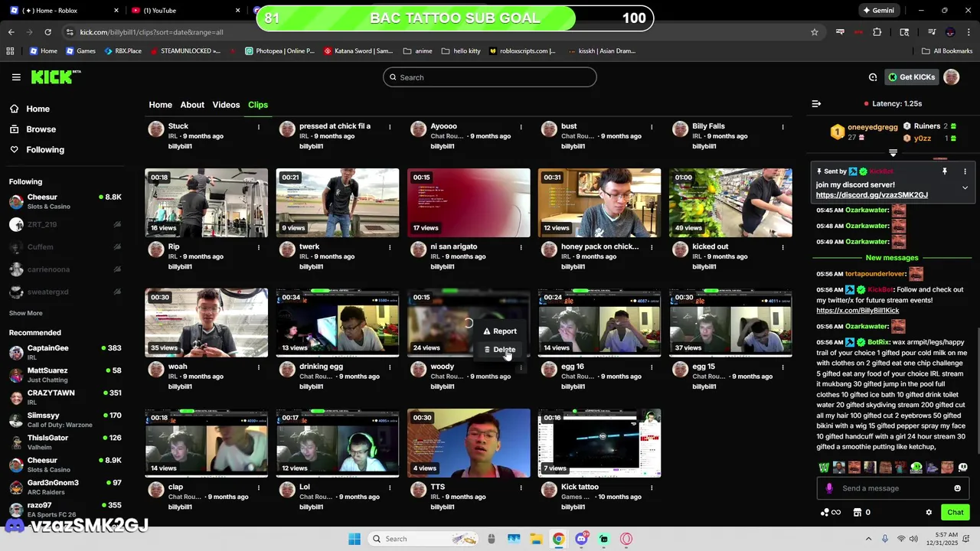980x551 pixels.
Task: Open three-dot menu for 'Kick tattoo' clip
Action: [652, 487]
